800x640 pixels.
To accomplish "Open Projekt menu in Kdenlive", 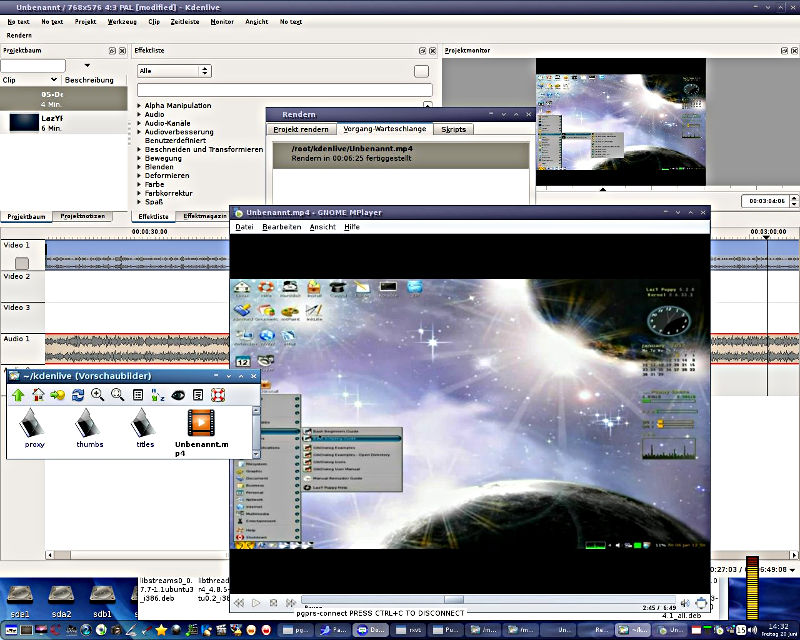I will [85, 22].
